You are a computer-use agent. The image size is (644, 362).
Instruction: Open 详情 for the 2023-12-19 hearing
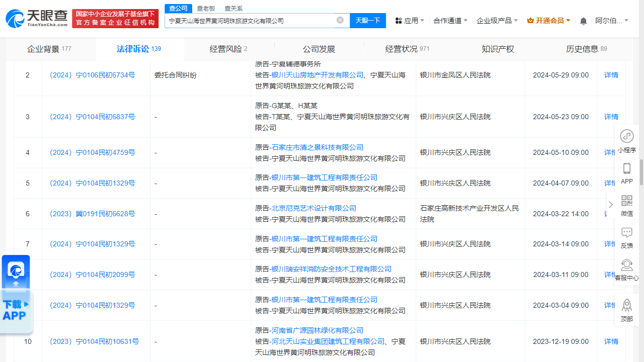pos(611,341)
